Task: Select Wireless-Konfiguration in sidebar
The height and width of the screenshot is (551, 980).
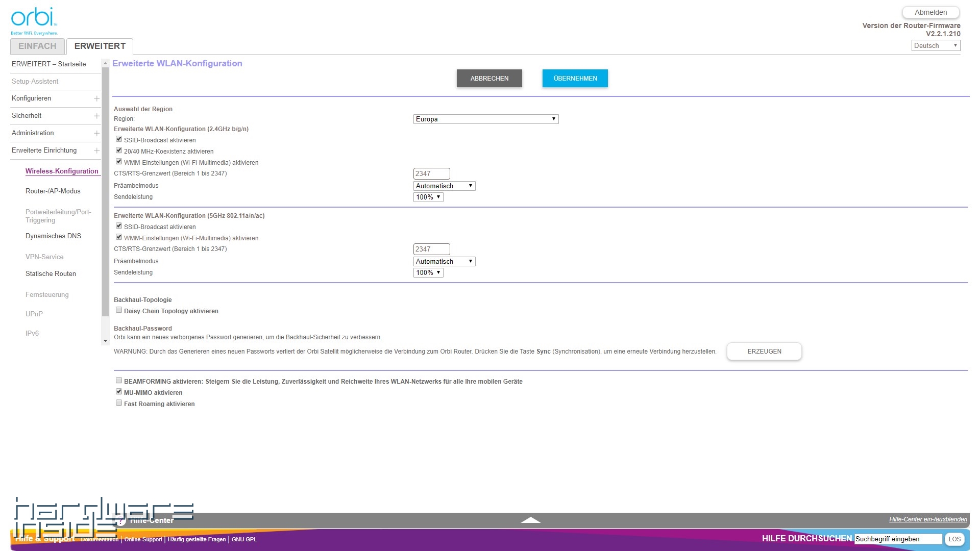Action: click(x=62, y=171)
